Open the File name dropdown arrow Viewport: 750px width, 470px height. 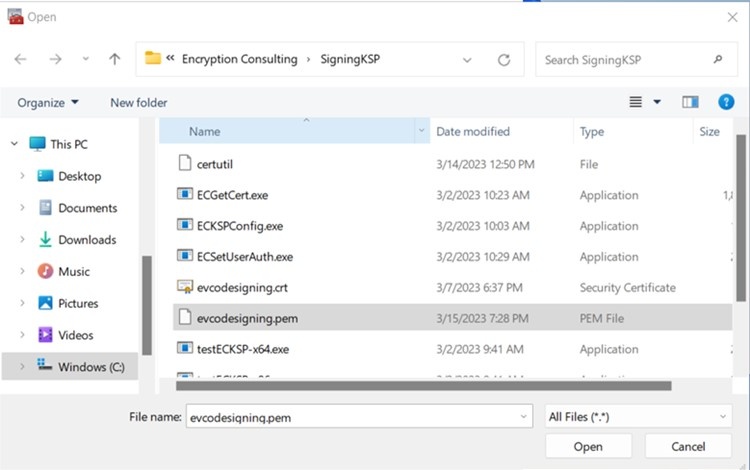(x=524, y=417)
